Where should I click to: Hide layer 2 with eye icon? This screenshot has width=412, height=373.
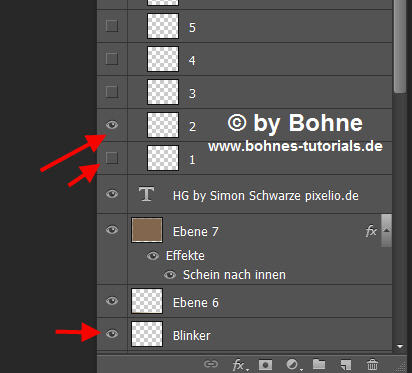pyautogui.click(x=112, y=125)
